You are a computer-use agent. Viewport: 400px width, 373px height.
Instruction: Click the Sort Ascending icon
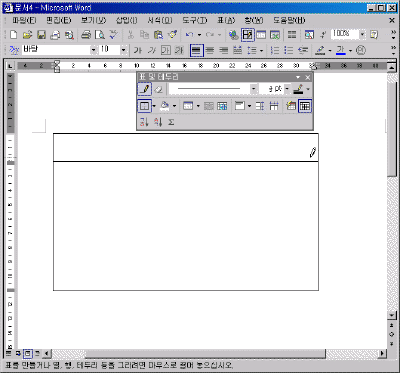(x=144, y=122)
